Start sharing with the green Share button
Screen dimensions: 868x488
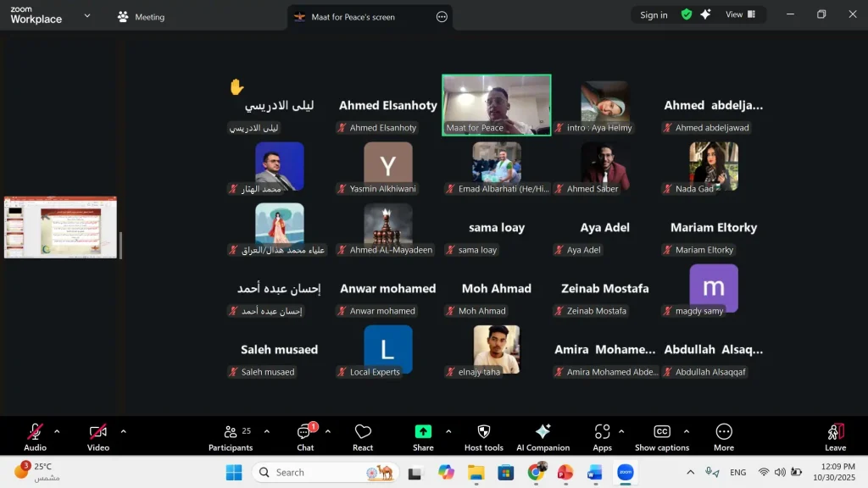point(423,435)
